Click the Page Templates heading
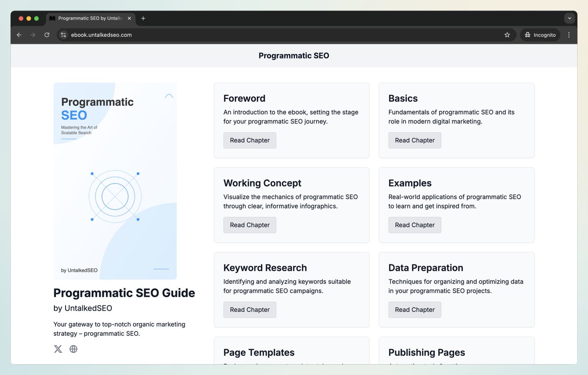Image resolution: width=588 pixels, height=375 pixels. pos(259,352)
